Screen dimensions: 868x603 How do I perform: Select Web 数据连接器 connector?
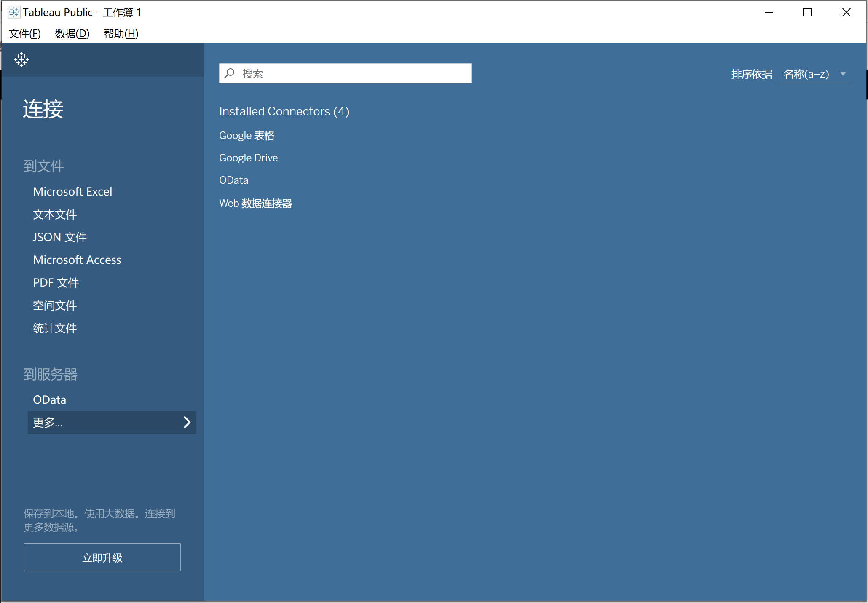(255, 203)
